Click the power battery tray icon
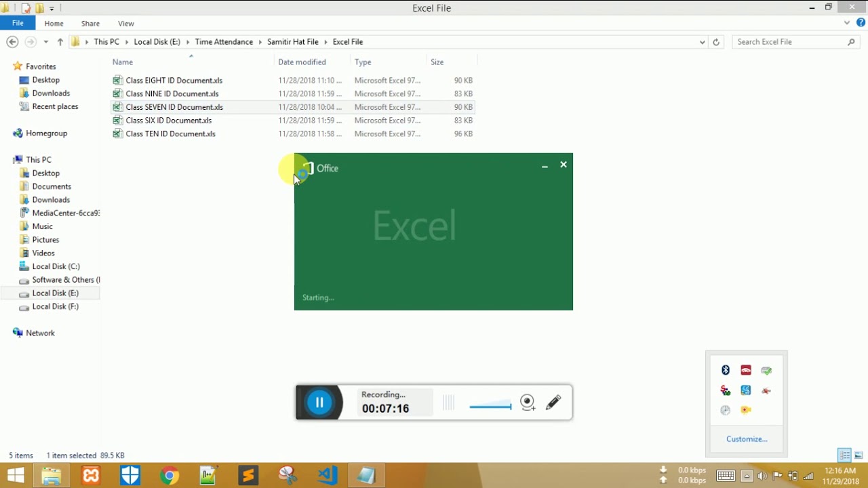This screenshot has width=868, height=488. click(793, 476)
